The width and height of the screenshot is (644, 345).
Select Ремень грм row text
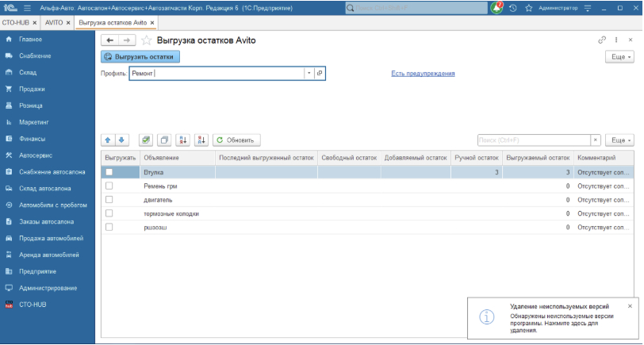pyautogui.click(x=160, y=186)
